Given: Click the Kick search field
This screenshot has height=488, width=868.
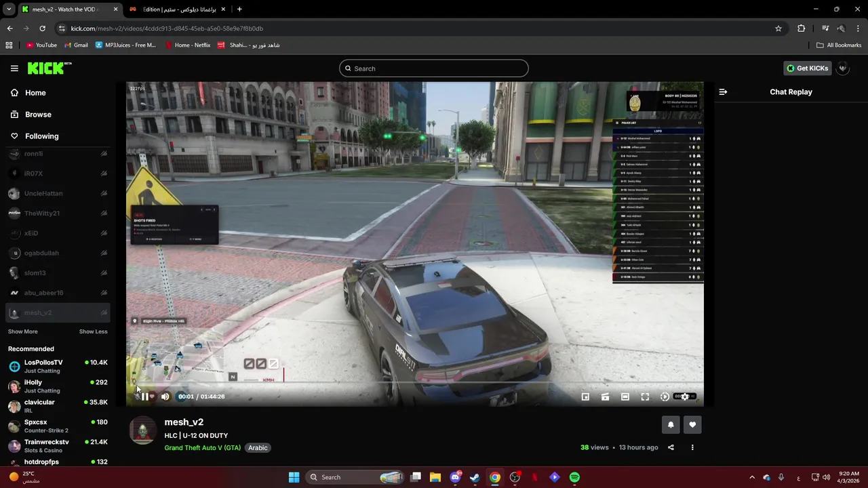Looking at the screenshot, I should pyautogui.click(x=433, y=68).
